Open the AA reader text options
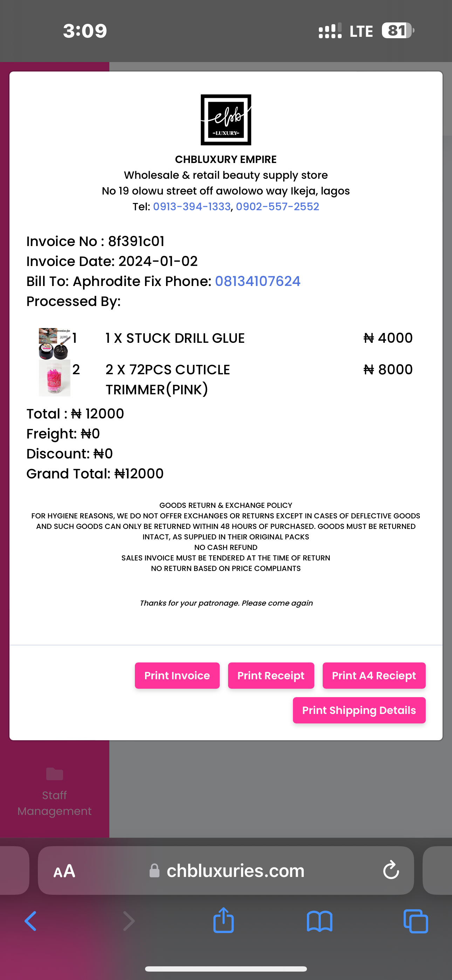 pos(64,870)
